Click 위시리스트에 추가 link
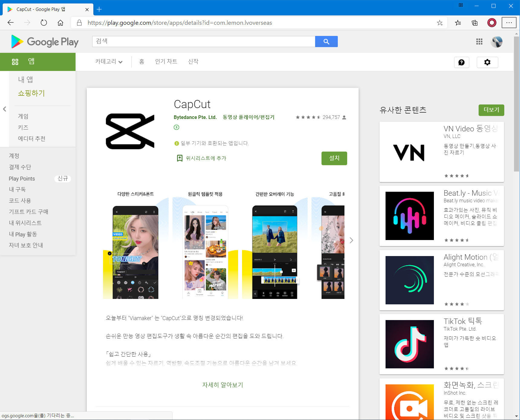 coord(206,158)
